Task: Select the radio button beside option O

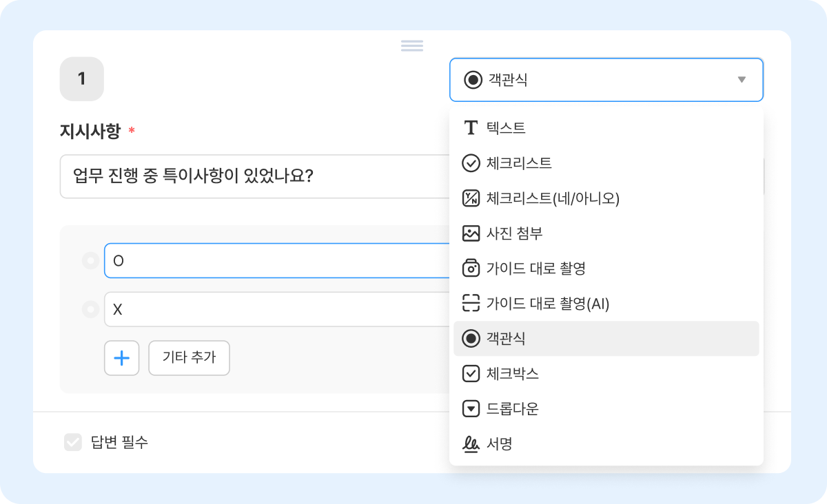Action: (90, 261)
